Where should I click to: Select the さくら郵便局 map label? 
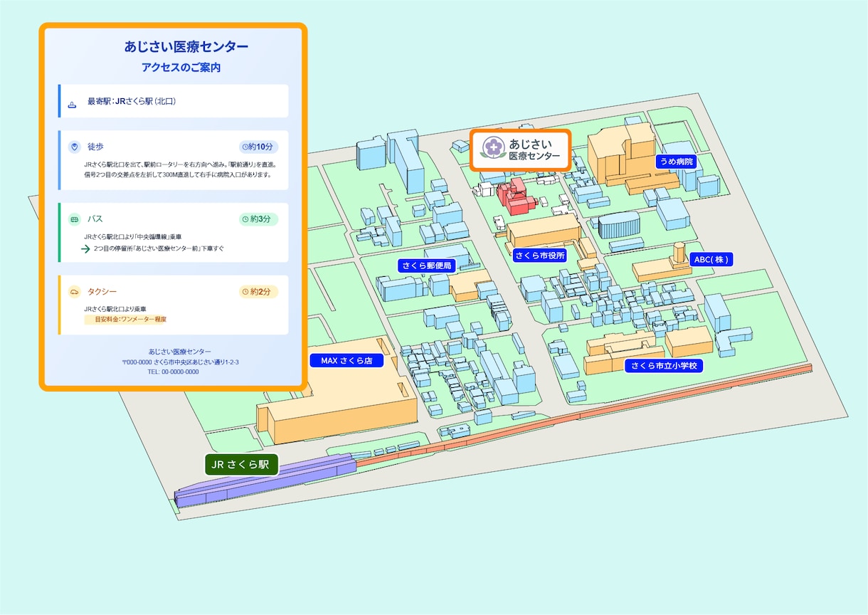[x=426, y=266]
